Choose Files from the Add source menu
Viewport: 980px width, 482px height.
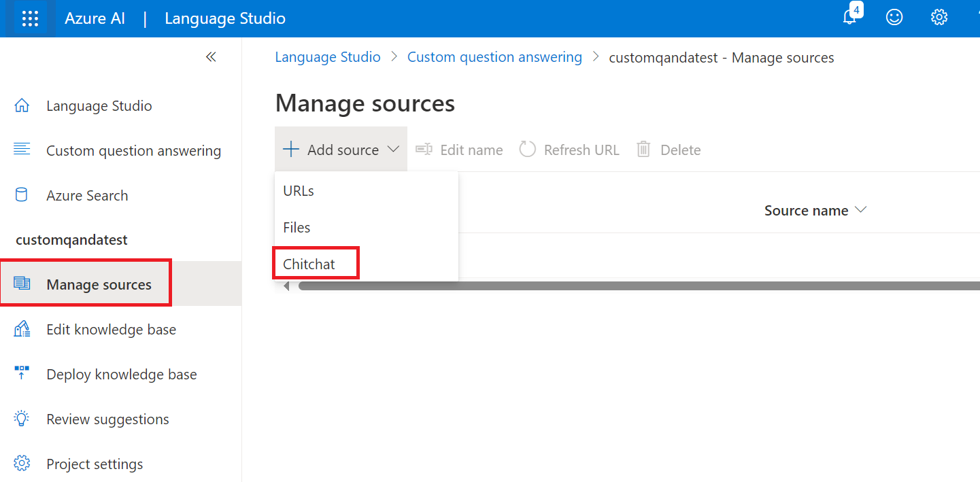297,228
